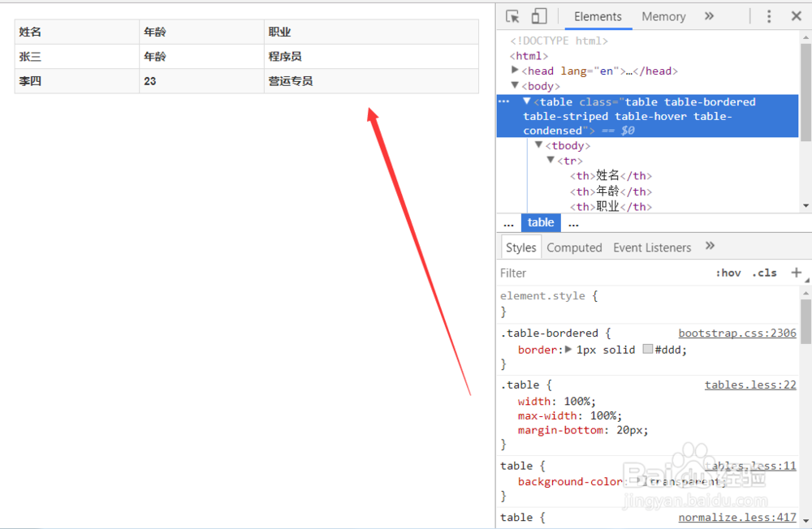This screenshot has height=529, width=812.
Task: Activate the inspect element picker icon
Action: point(512,16)
